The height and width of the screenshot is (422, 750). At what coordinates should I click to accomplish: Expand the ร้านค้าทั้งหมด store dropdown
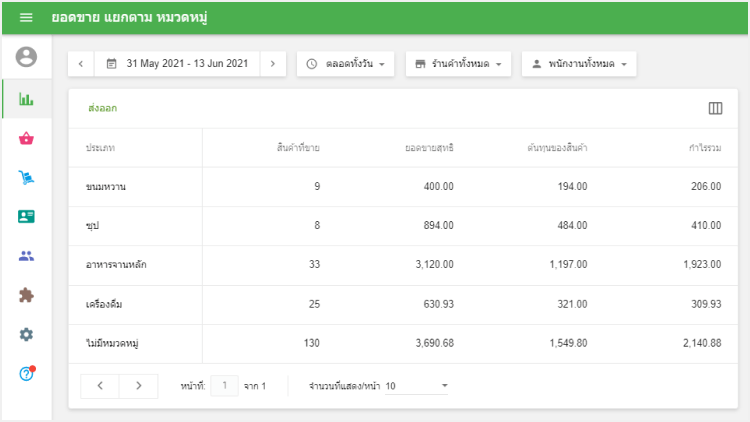(459, 64)
